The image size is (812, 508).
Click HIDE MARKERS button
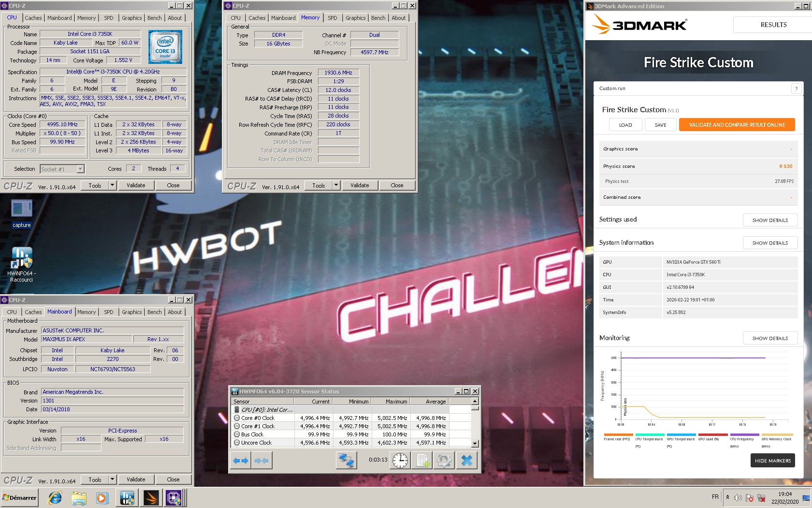pos(773,461)
